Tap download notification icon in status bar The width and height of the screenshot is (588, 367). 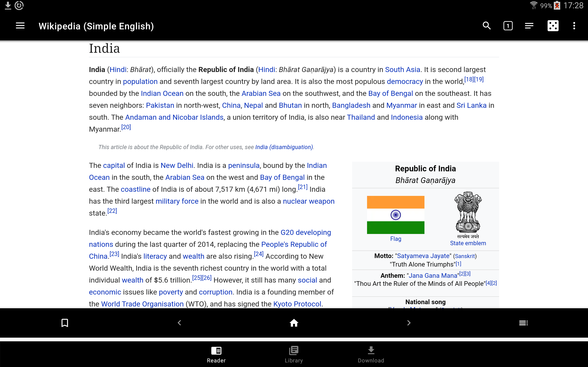click(x=8, y=5)
